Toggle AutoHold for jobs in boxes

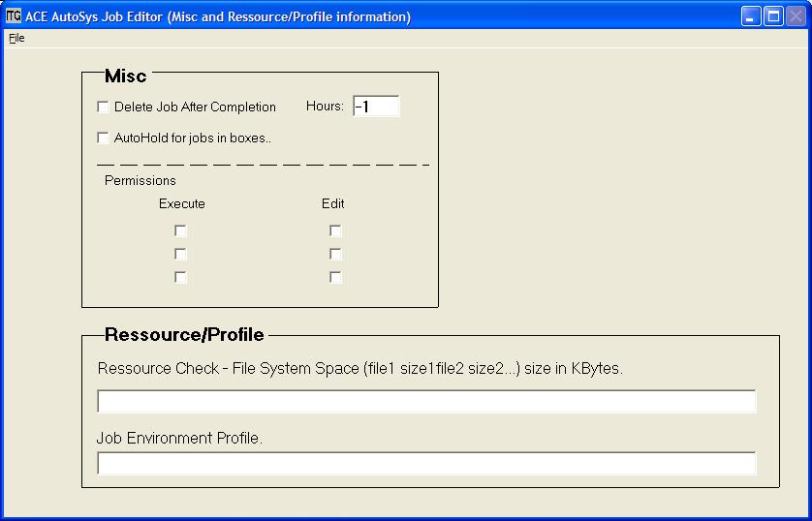coord(103,138)
